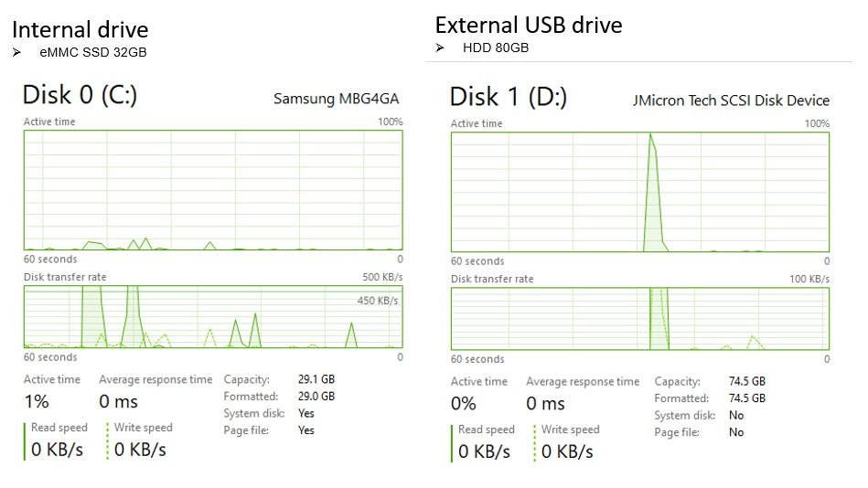Image resolution: width=868 pixels, height=488 pixels.
Task: Click the External USB drive title
Action: tap(529, 26)
